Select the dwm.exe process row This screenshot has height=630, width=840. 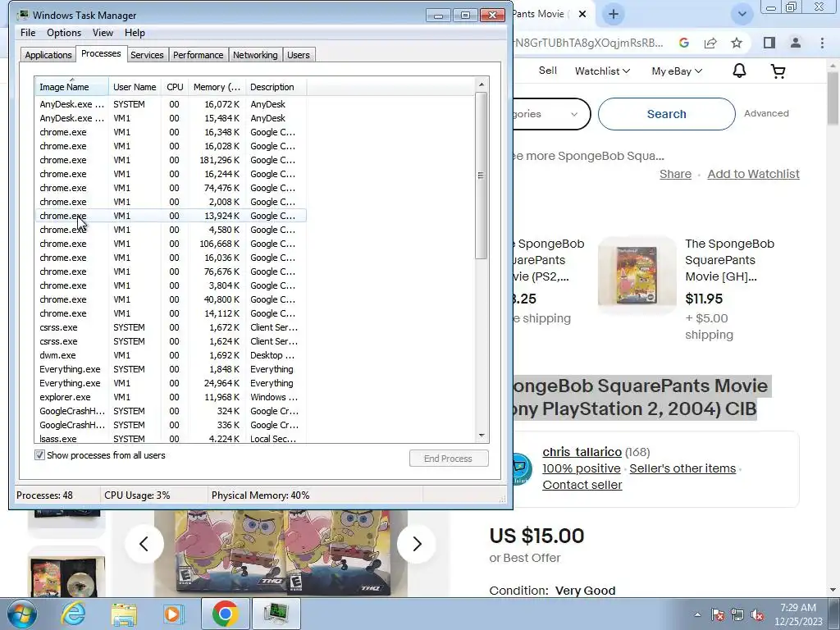click(x=171, y=355)
